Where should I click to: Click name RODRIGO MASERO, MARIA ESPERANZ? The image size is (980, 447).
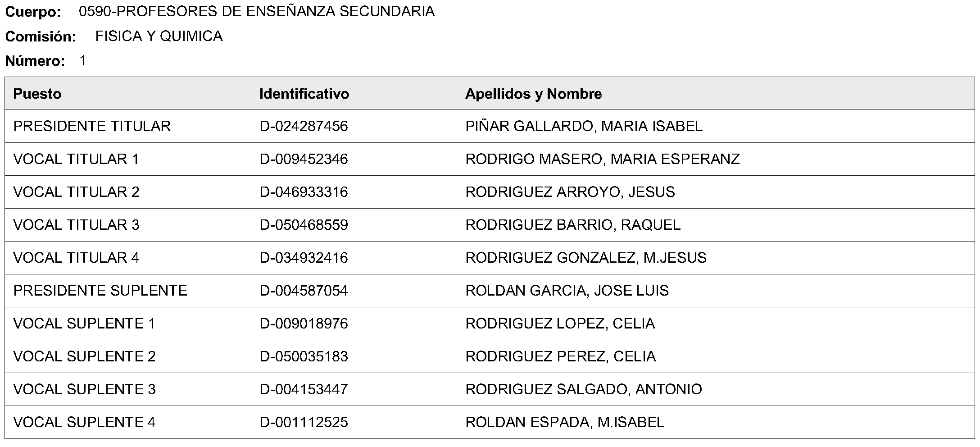click(x=603, y=159)
